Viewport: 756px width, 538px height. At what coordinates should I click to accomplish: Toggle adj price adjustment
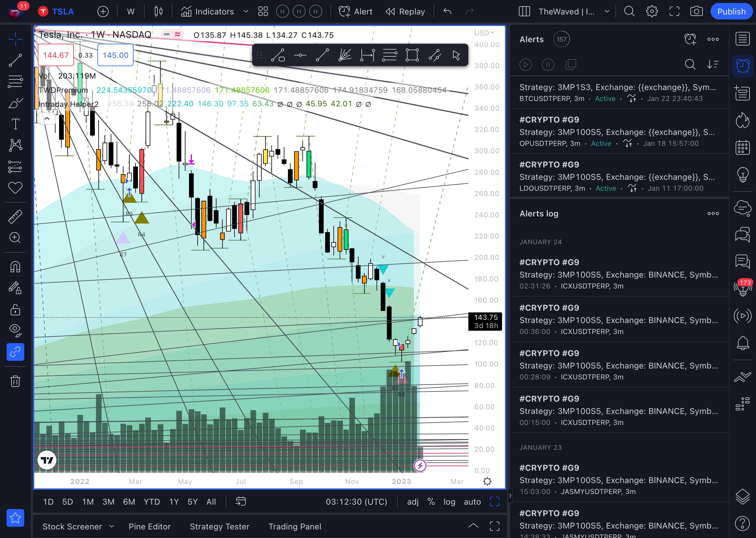click(413, 502)
